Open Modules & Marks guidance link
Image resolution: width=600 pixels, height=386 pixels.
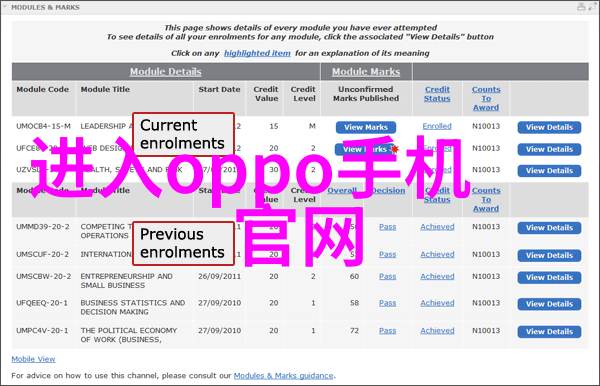tap(284, 376)
